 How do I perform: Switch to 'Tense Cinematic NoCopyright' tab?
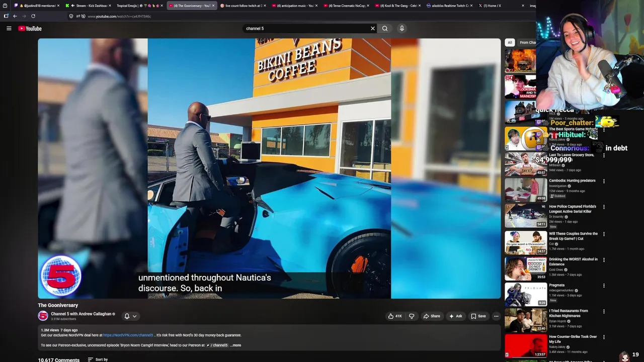[346, 6]
